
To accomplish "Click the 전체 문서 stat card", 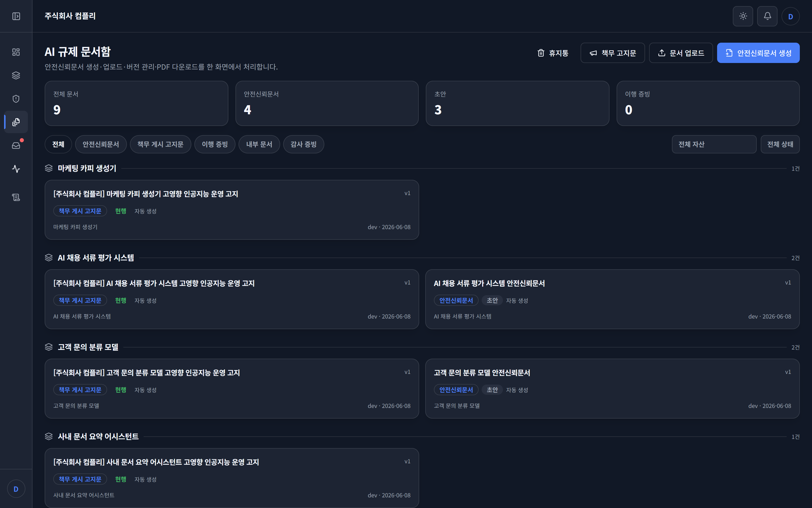I will pyautogui.click(x=137, y=103).
